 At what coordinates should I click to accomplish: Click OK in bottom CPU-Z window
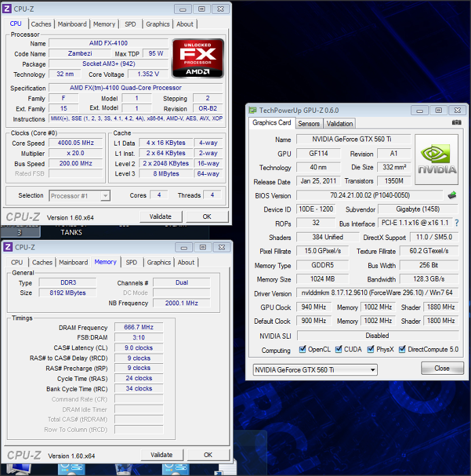pyautogui.click(x=208, y=455)
